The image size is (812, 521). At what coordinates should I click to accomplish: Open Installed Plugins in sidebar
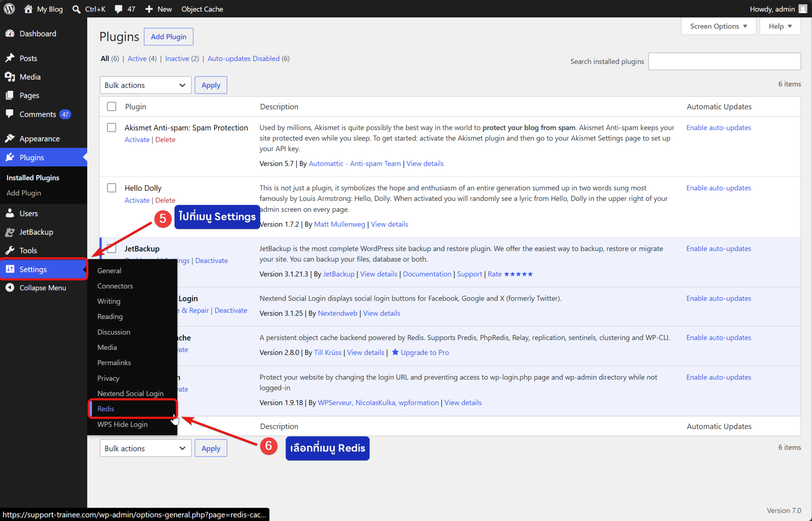(33, 177)
